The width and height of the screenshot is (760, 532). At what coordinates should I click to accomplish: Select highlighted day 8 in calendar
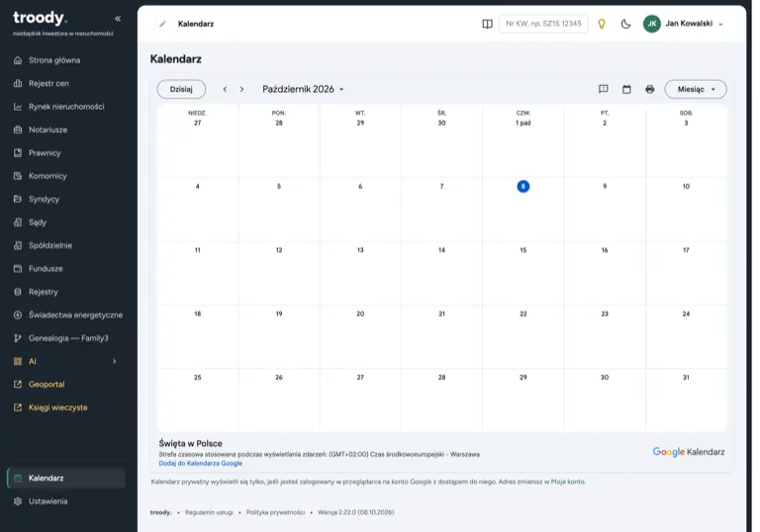[522, 187]
